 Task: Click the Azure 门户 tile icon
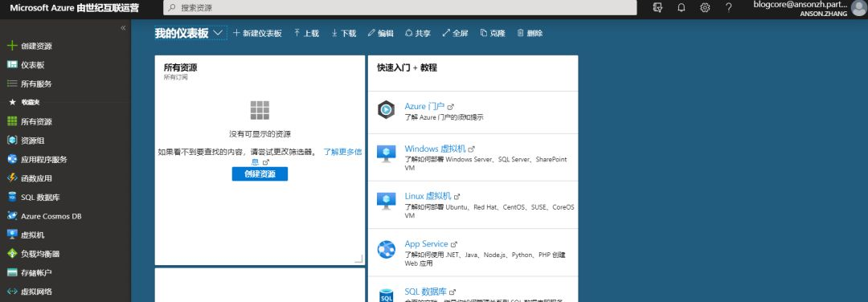coord(386,110)
